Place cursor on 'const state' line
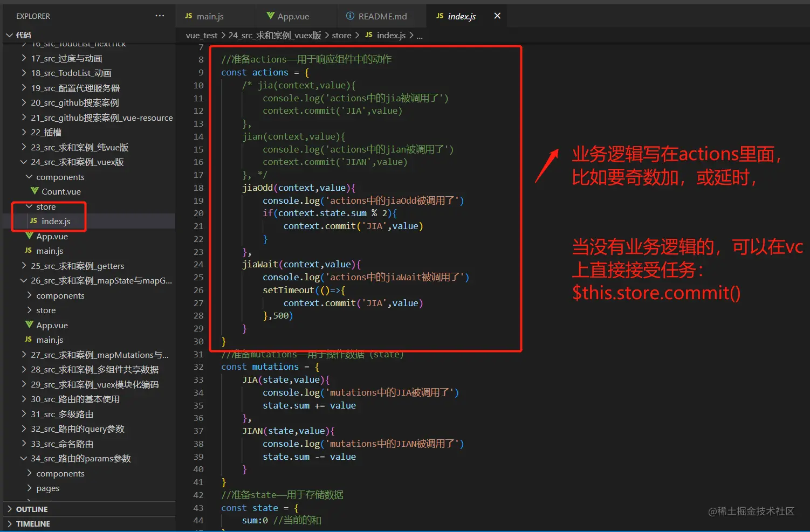 [260, 508]
